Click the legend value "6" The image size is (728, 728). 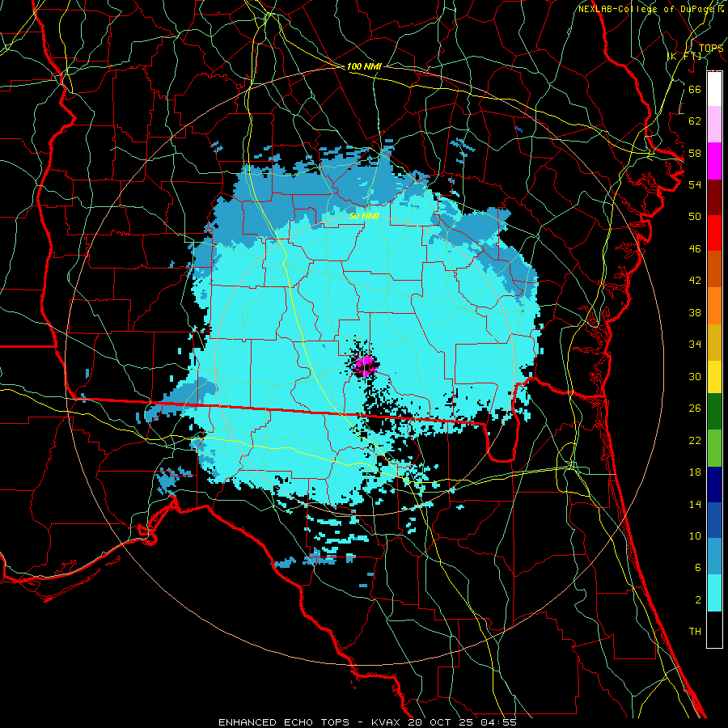[x=697, y=568]
